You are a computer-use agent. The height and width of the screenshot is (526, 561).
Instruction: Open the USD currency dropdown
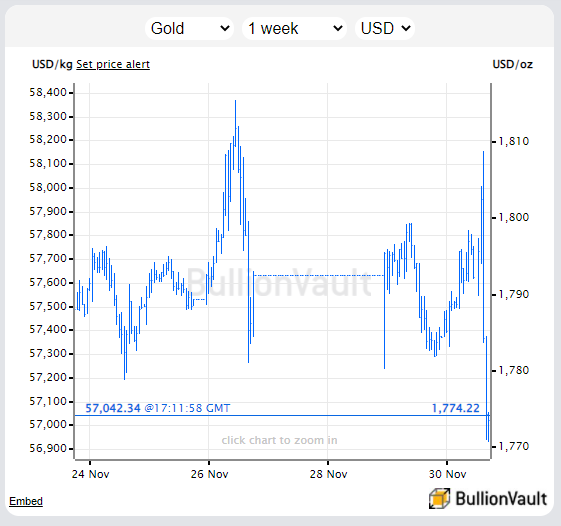[x=385, y=28]
